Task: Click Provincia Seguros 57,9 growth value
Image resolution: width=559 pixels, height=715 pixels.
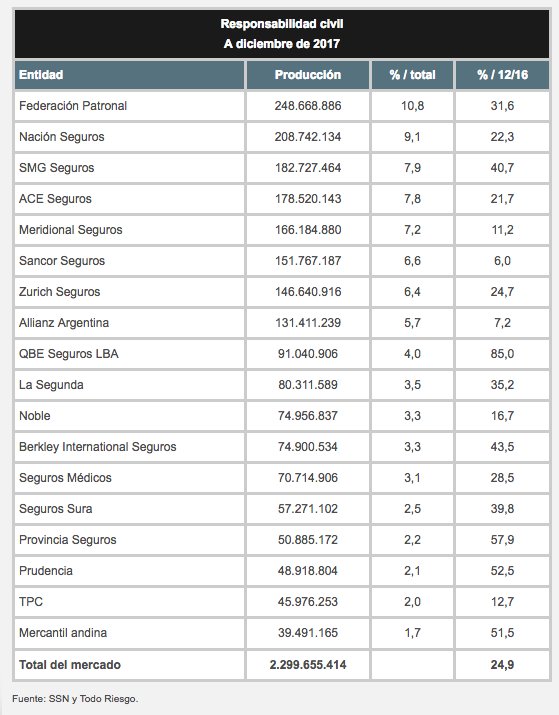Action: [502, 540]
